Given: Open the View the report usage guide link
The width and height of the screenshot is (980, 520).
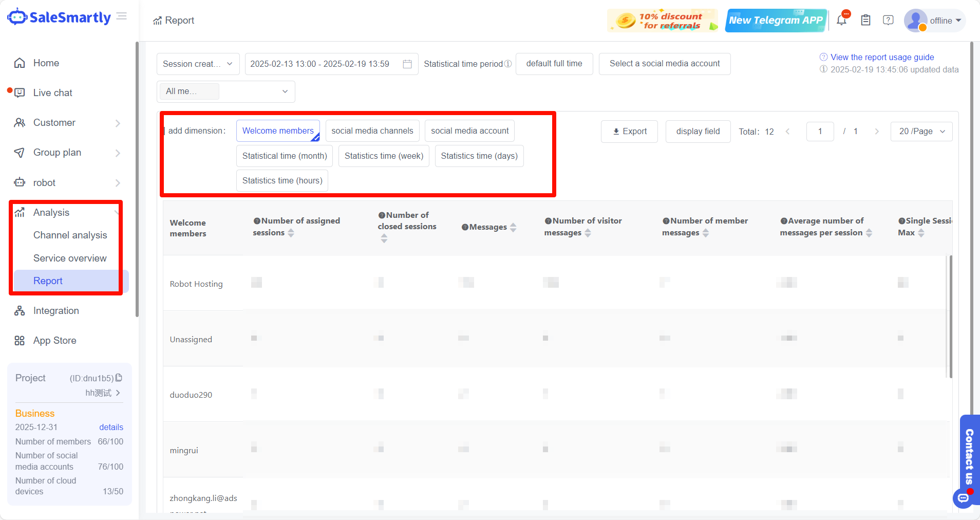Looking at the screenshot, I should click(x=882, y=57).
